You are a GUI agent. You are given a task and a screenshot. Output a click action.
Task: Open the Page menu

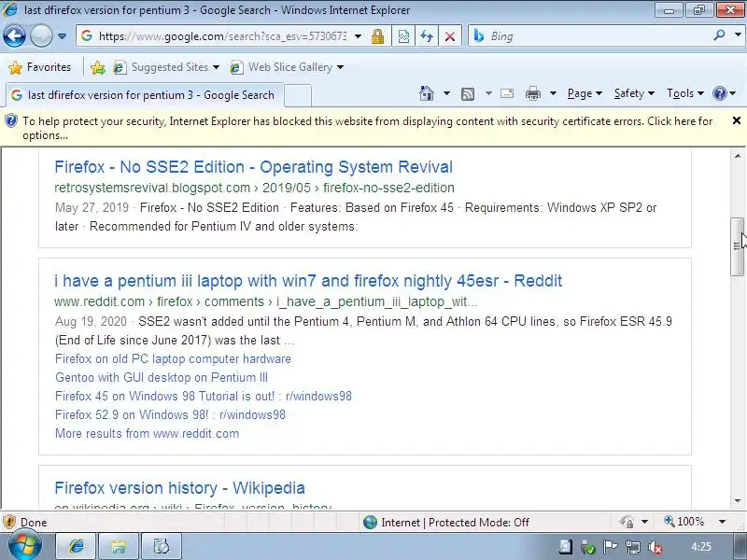pyautogui.click(x=585, y=93)
